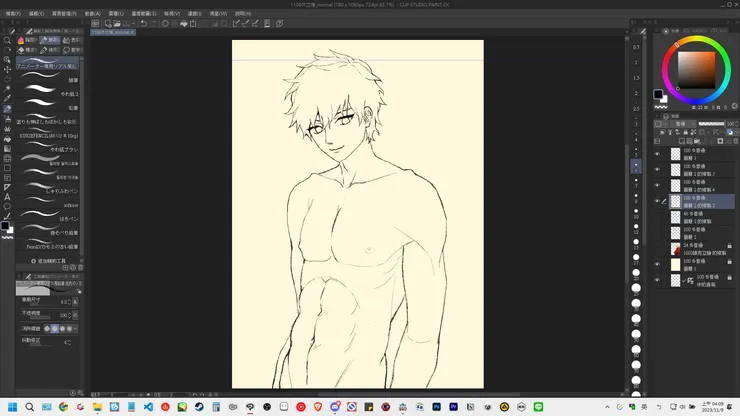Open the brush size dynamics button beside size value
This screenshot has height=416, width=740.
point(76,302)
